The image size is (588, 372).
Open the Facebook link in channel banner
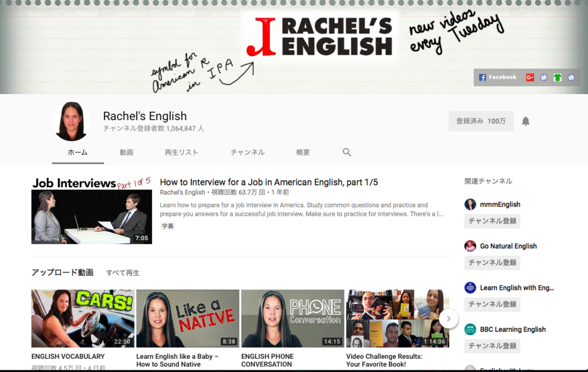click(x=498, y=77)
